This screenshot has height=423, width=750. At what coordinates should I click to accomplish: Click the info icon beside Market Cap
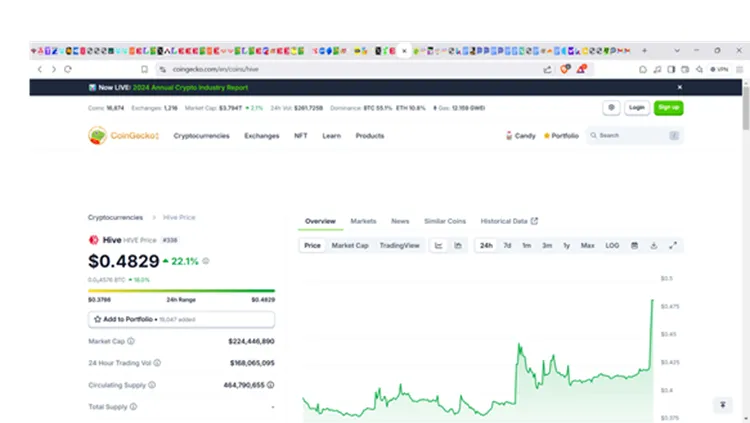point(131,341)
